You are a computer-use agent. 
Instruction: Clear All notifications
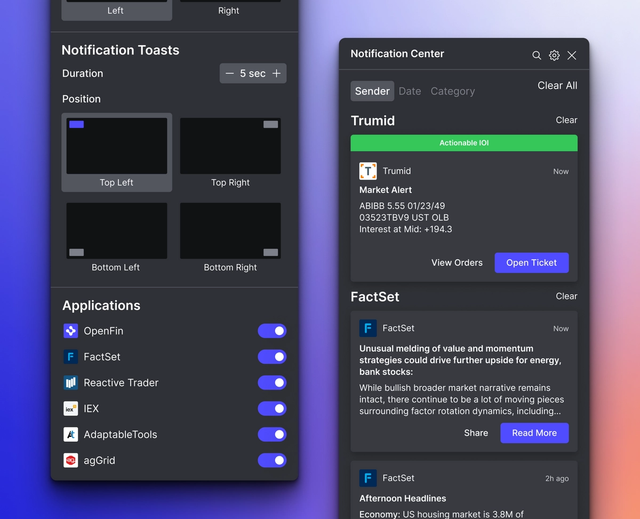click(x=557, y=85)
